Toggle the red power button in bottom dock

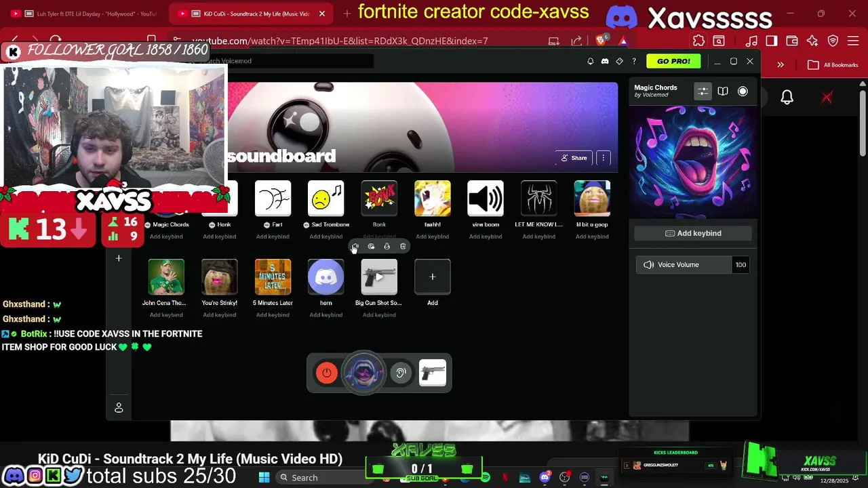tap(326, 373)
